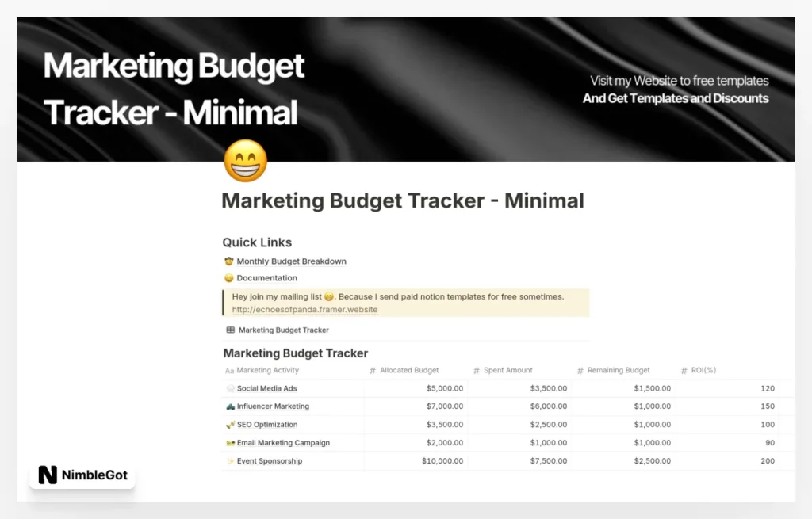Click the envelope icon on Email Marketing Campaign row
The height and width of the screenshot is (519, 812).
coord(232,442)
